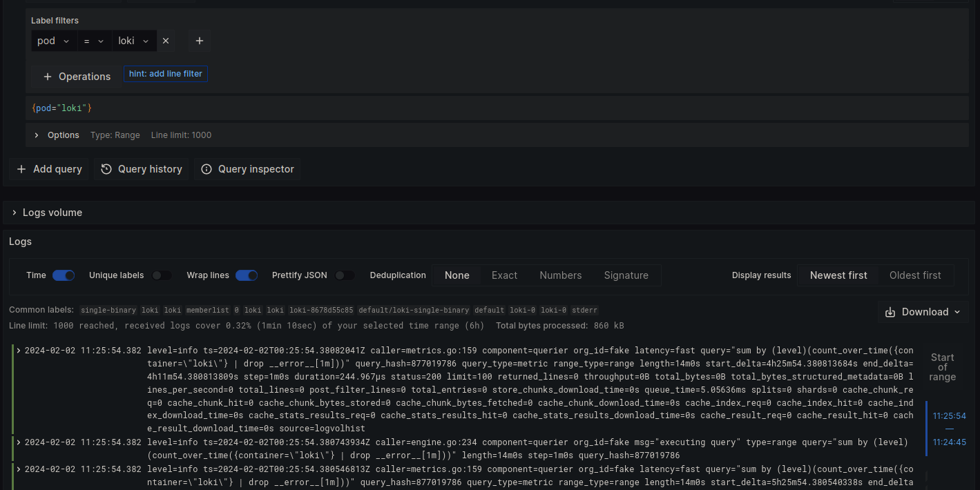Image resolution: width=980 pixels, height=490 pixels.
Task: Open the Download dropdown
Action: pos(923,312)
